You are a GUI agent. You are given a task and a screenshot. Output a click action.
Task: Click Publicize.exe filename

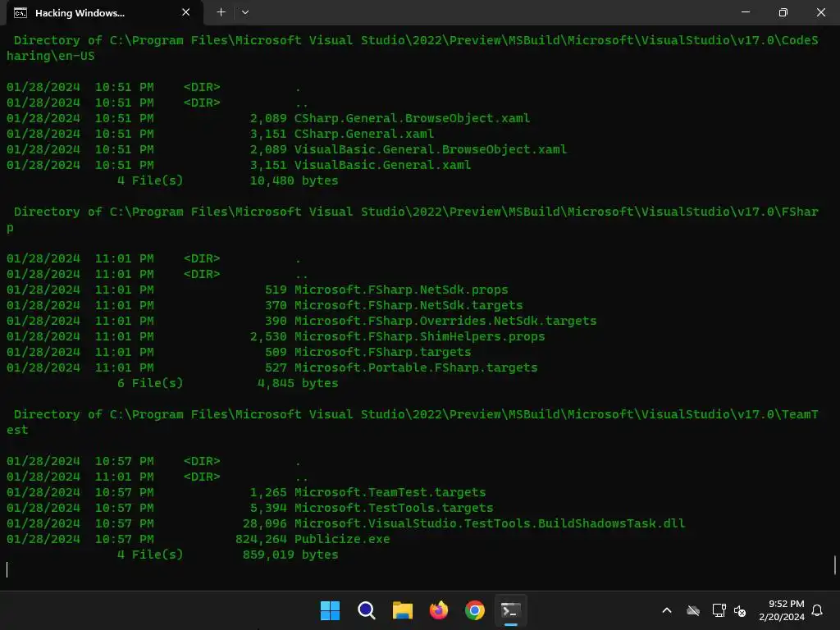tap(342, 539)
